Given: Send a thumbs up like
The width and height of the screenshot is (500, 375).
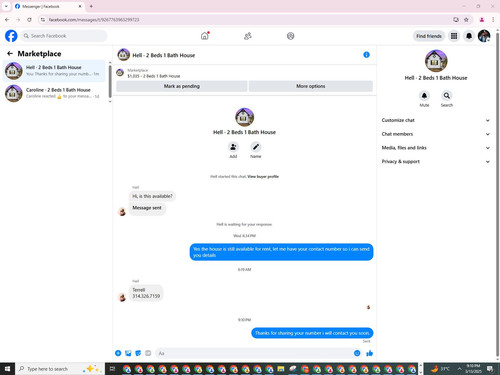Looking at the screenshot, I should (x=369, y=353).
